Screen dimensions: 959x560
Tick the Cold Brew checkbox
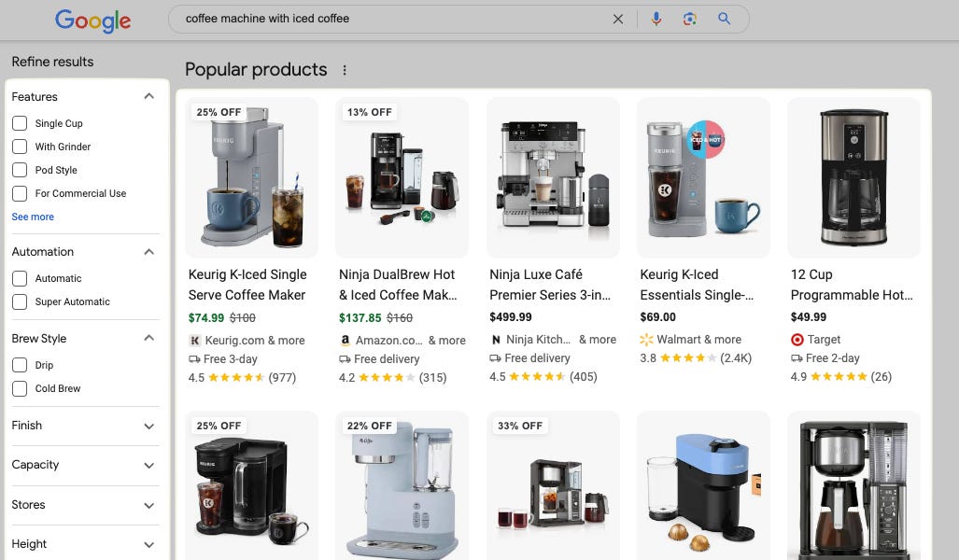20,388
